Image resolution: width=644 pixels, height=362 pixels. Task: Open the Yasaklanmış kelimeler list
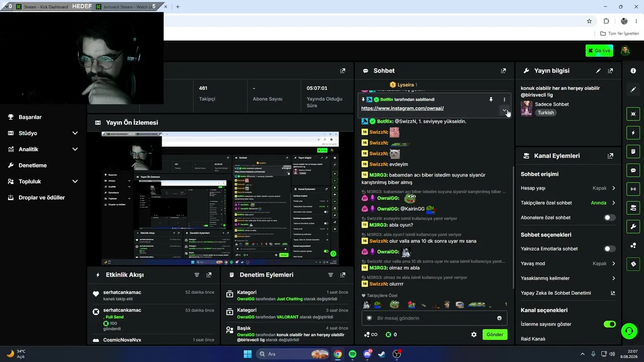pos(568,278)
